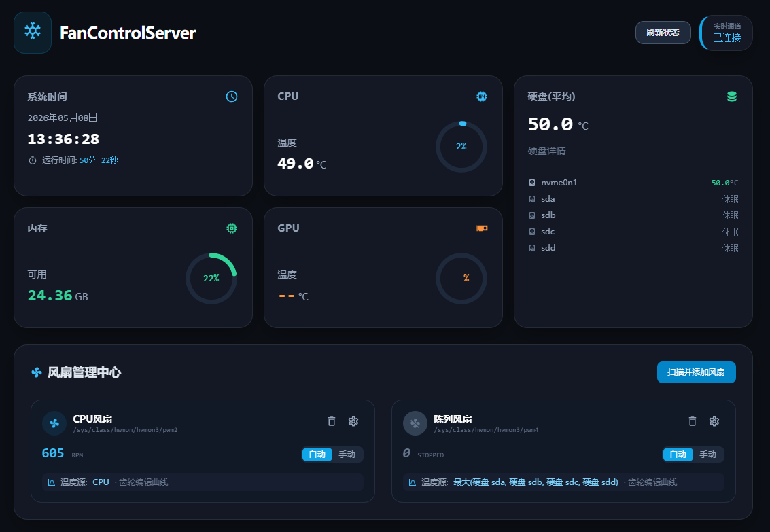Click the 50.0°C value for nvme0n1
770x532 pixels.
point(724,183)
